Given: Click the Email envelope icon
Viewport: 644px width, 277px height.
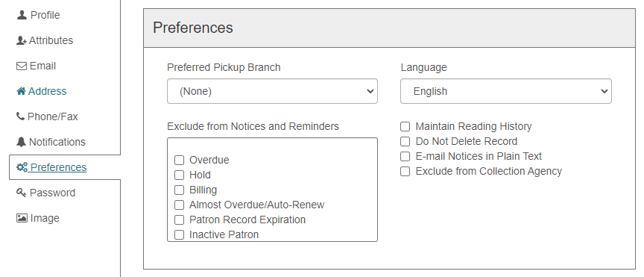Looking at the screenshot, I should coord(22,66).
